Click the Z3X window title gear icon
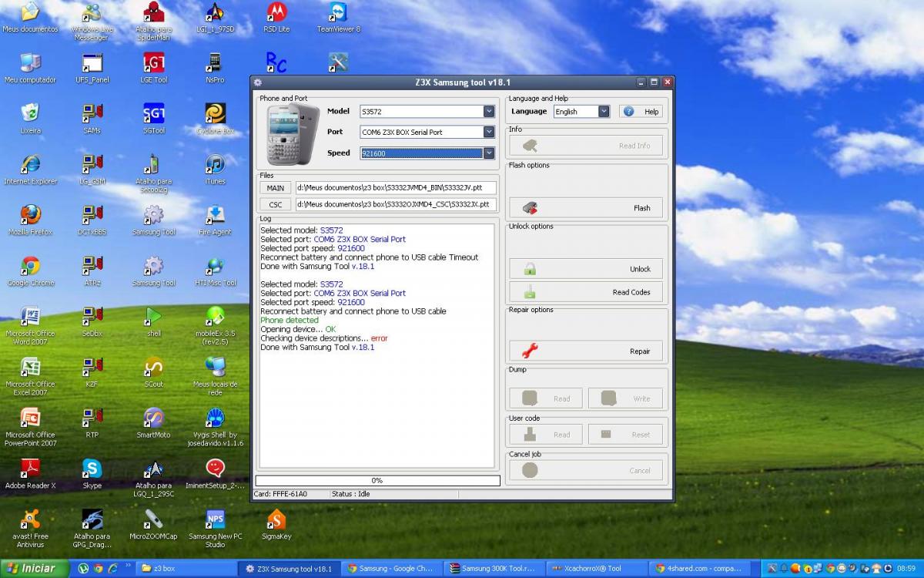 click(258, 82)
